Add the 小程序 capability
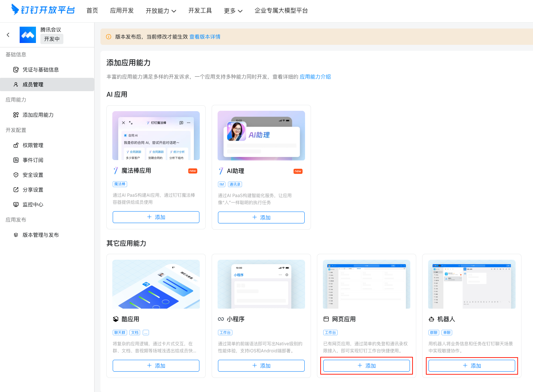The height and width of the screenshot is (392, 533). 261,366
